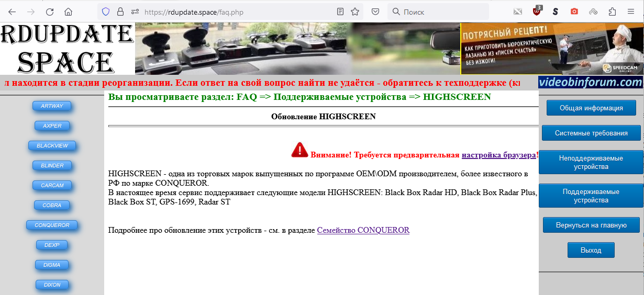Open the Общая информация section

point(591,108)
